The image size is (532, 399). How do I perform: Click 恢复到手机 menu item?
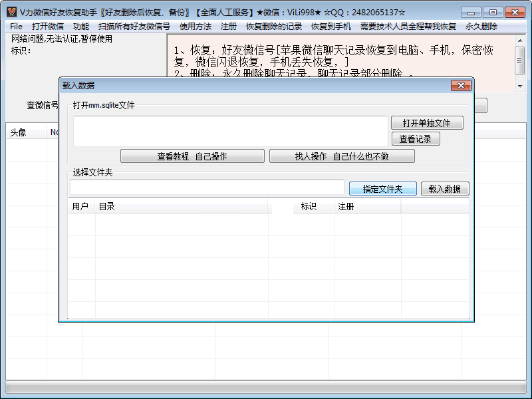331,27
